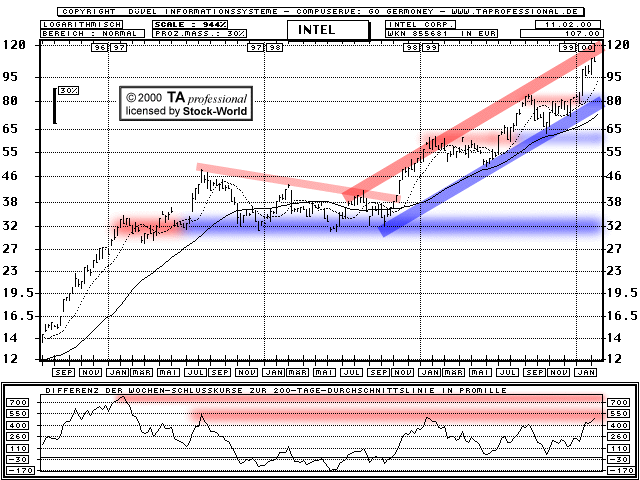Select the LOGARITHMISCH scale label

coord(80,24)
